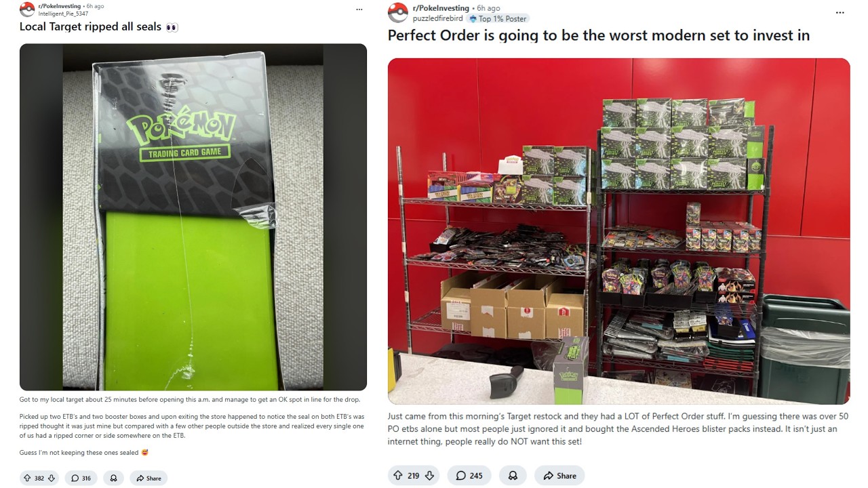Click the Pokéball subreddit avatar on right post
The width and height of the screenshot is (868, 488).
(x=398, y=13)
